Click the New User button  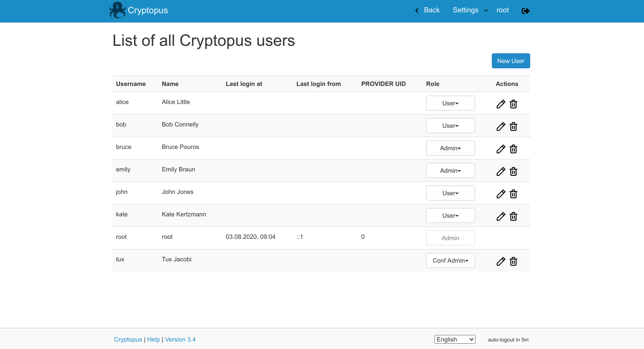tap(511, 61)
